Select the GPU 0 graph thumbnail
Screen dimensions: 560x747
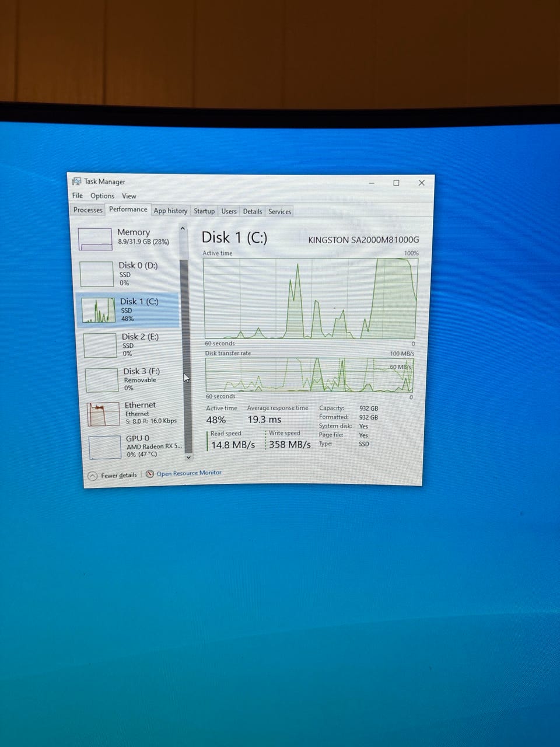(x=105, y=448)
